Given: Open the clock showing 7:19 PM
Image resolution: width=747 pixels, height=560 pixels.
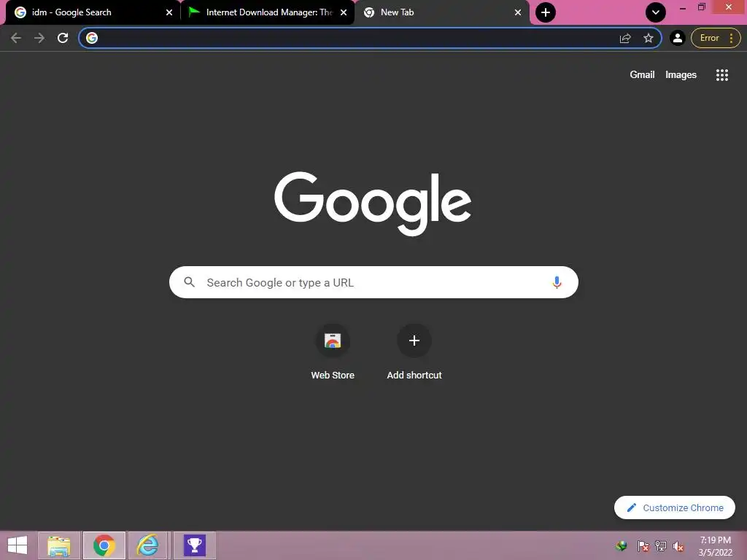Looking at the screenshot, I should pos(715,546).
